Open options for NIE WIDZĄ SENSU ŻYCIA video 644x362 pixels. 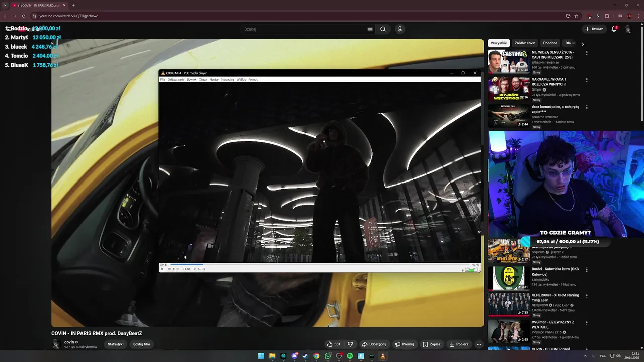point(587,53)
